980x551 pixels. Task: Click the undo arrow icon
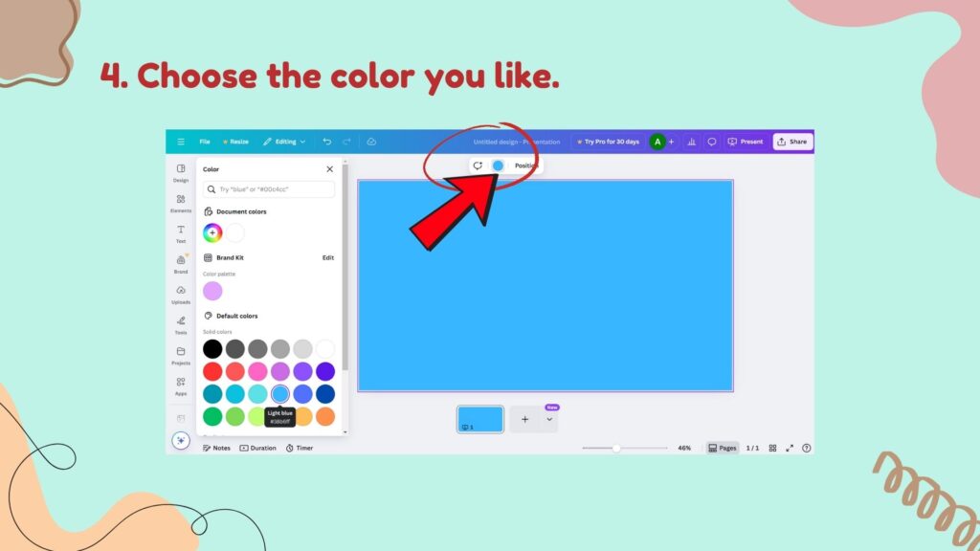(x=327, y=142)
